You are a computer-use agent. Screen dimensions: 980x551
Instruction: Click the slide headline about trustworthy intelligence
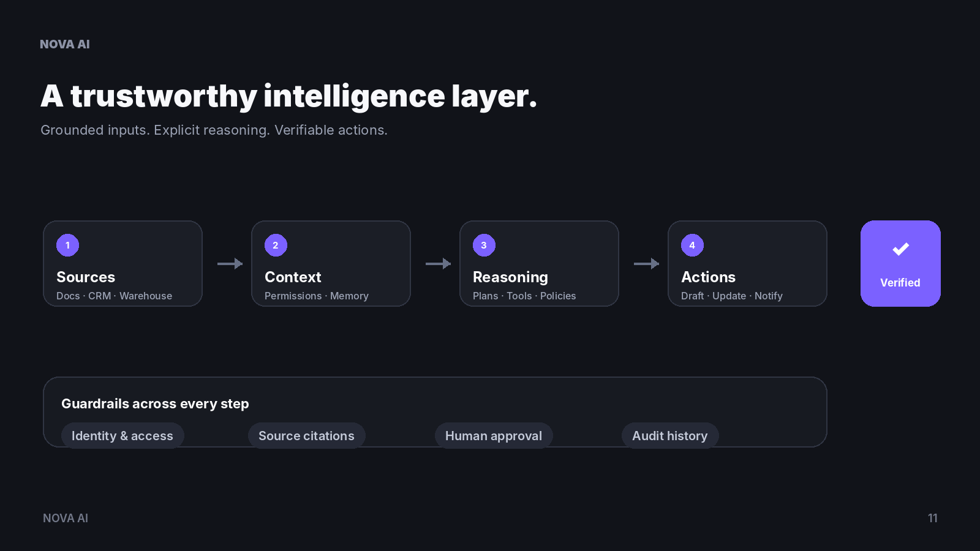coord(288,96)
